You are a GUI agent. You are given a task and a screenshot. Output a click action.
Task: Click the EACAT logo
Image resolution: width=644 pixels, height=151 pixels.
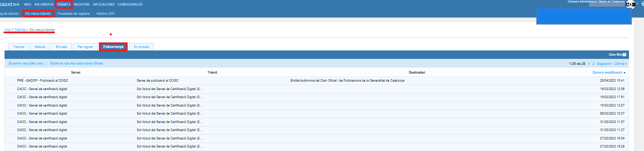click(10, 5)
